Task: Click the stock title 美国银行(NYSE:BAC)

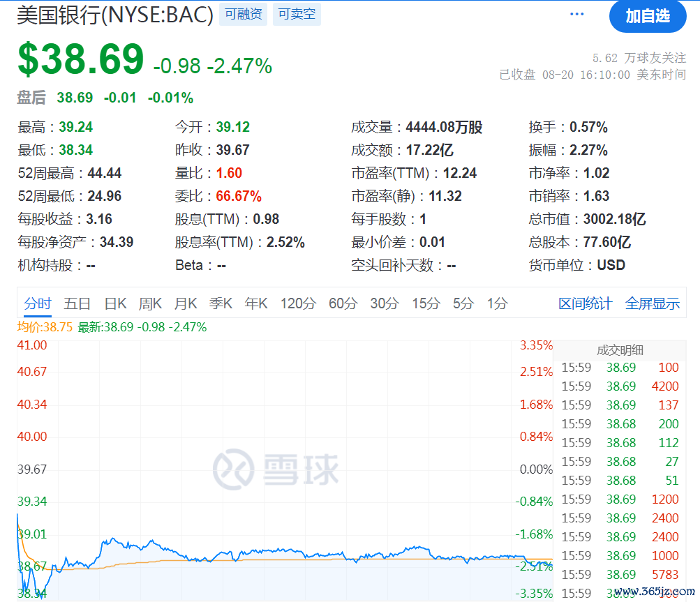Action: 115,15
